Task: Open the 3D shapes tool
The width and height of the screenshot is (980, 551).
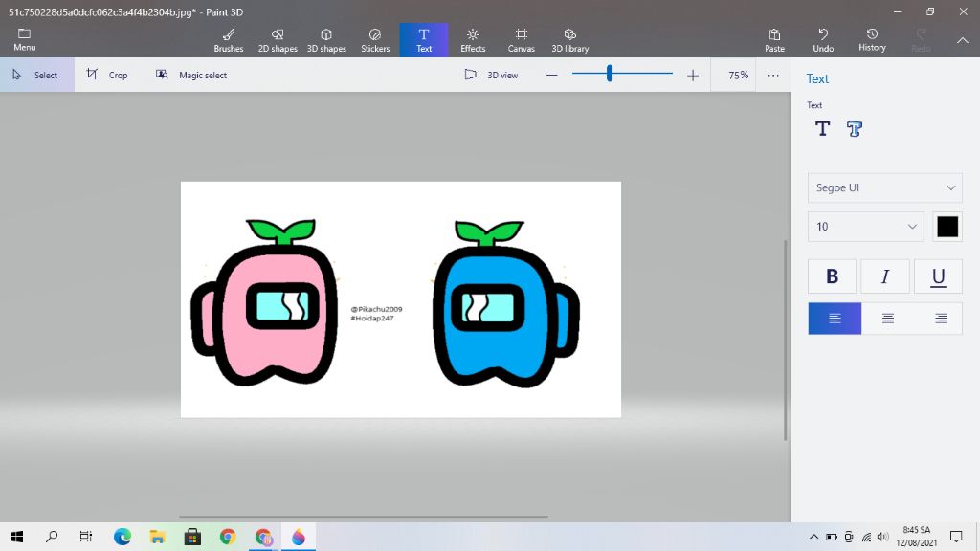Action: (326, 40)
